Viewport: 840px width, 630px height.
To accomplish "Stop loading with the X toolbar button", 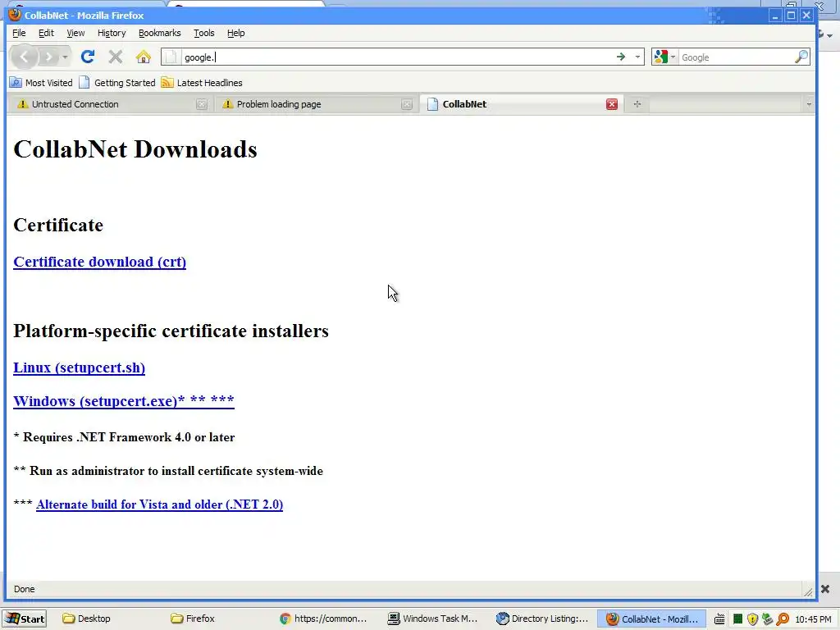I will (115, 57).
